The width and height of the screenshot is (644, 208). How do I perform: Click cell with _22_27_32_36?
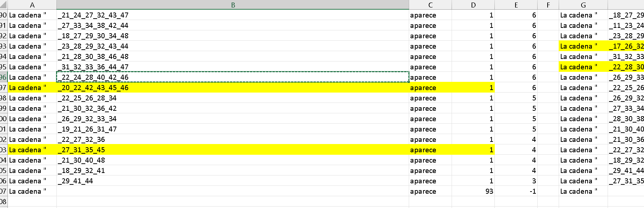pos(233,139)
